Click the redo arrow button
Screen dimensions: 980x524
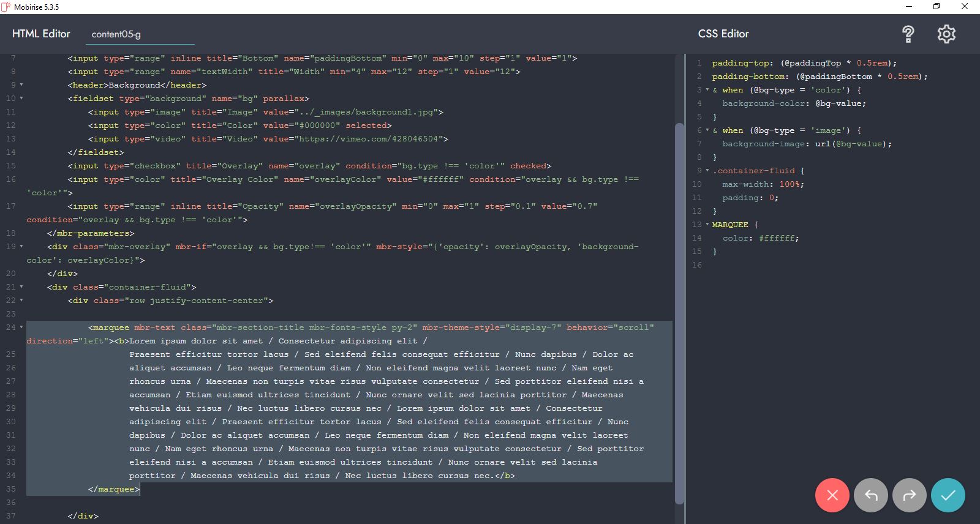909,495
